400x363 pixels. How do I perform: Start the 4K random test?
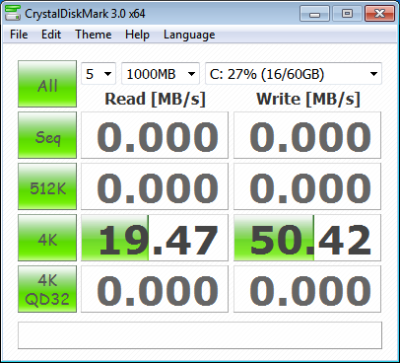tap(47, 238)
